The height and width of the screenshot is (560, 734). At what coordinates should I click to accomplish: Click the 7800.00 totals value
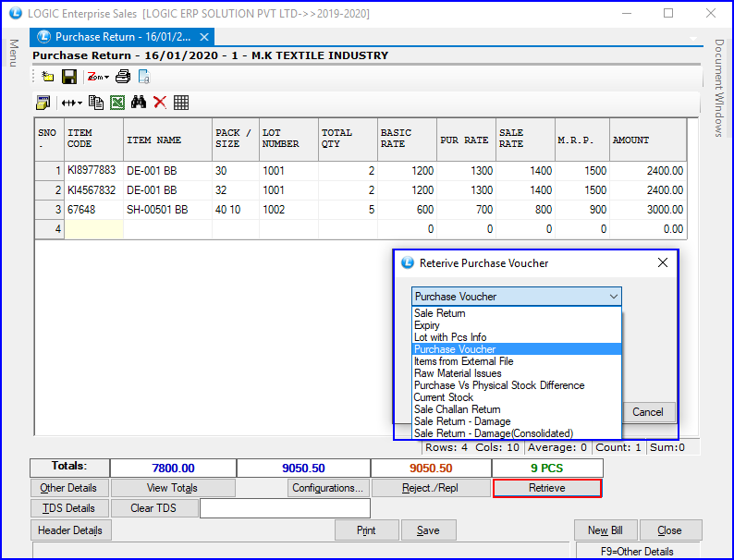point(173,469)
